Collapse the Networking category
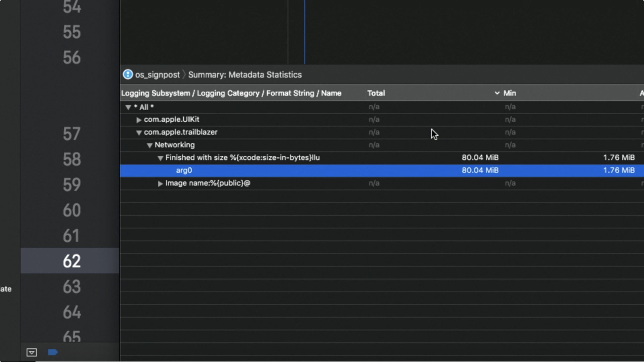 click(150, 145)
